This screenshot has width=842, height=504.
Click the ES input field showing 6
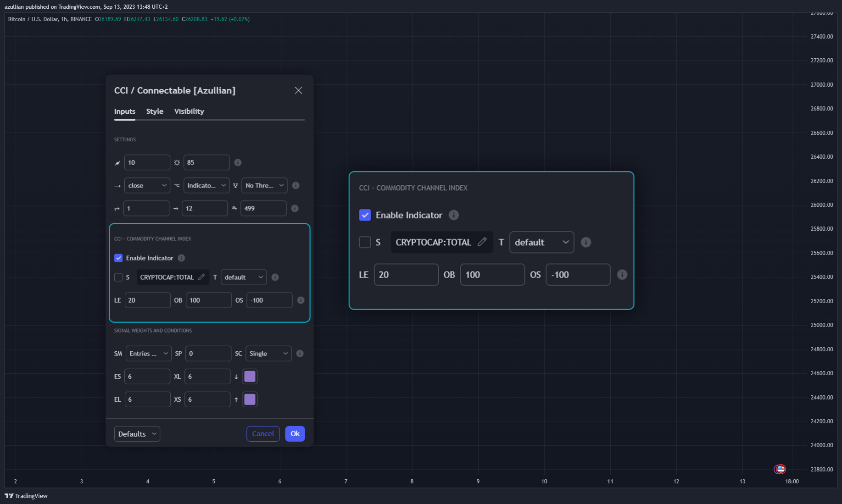147,377
